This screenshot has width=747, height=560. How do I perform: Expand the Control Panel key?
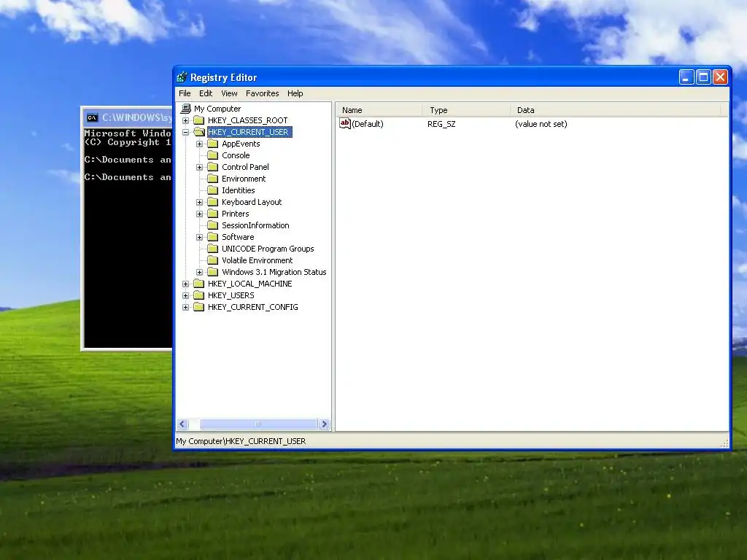point(200,167)
